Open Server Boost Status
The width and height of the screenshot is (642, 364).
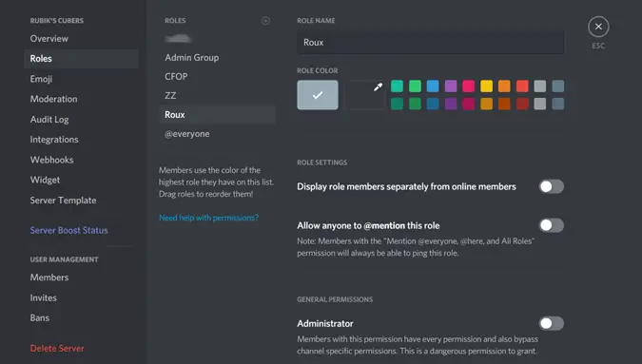coord(68,230)
